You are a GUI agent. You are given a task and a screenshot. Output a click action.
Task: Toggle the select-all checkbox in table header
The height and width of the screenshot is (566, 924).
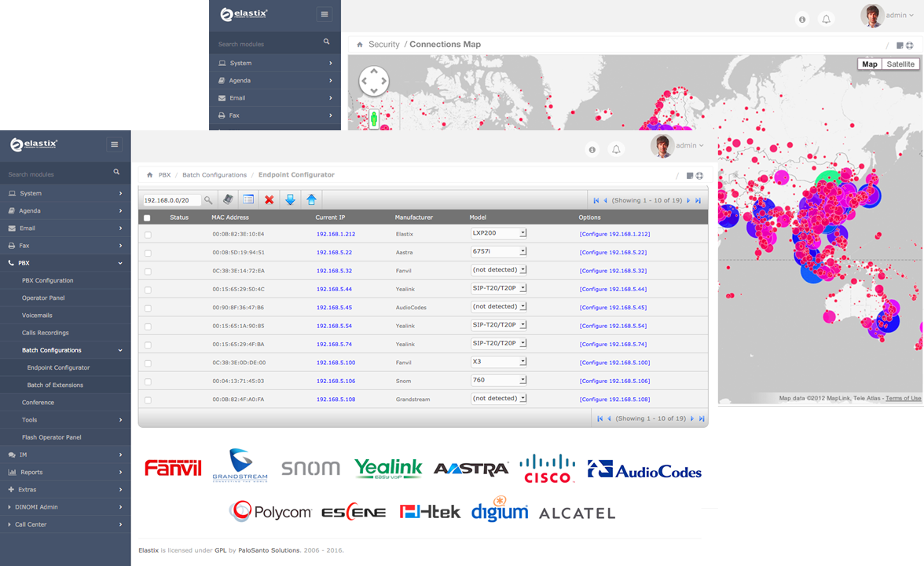[x=147, y=218]
